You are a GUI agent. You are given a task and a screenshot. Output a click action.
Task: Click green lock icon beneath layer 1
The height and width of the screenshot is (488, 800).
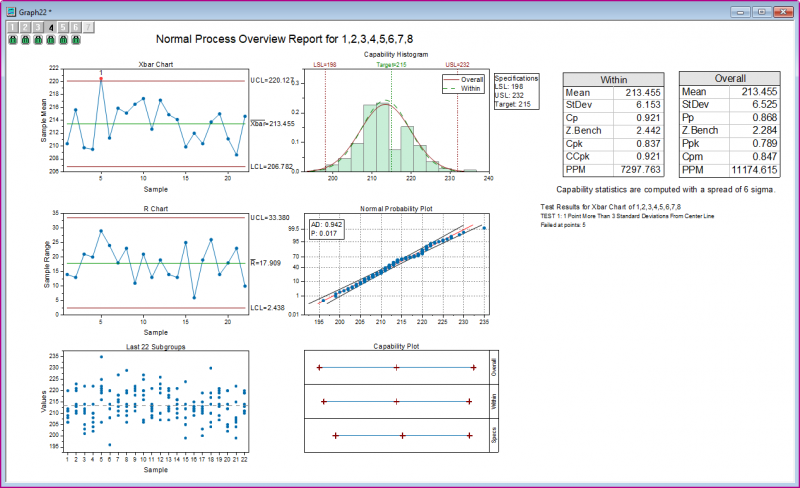click(x=13, y=40)
